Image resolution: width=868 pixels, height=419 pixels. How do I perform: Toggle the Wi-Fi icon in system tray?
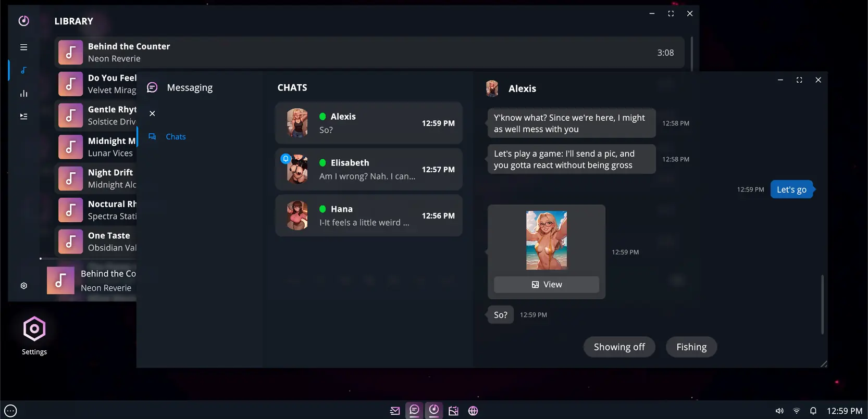click(x=796, y=411)
